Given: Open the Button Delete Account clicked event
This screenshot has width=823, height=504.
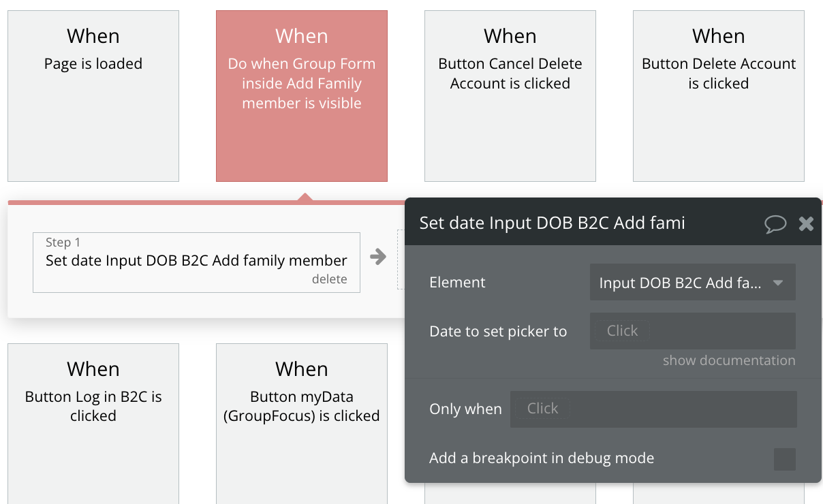Looking at the screenshot, I should (719, 96).
